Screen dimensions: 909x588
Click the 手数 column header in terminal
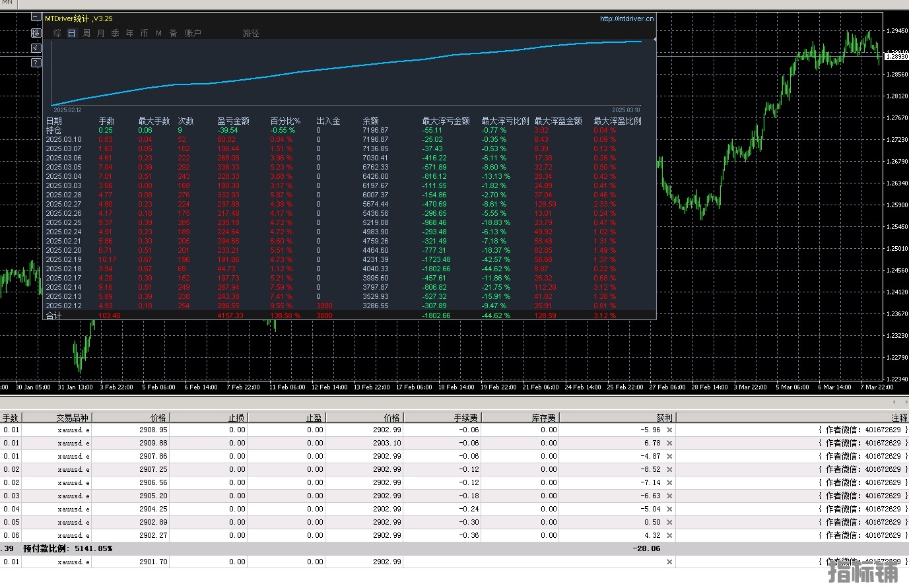click(11, 418)
